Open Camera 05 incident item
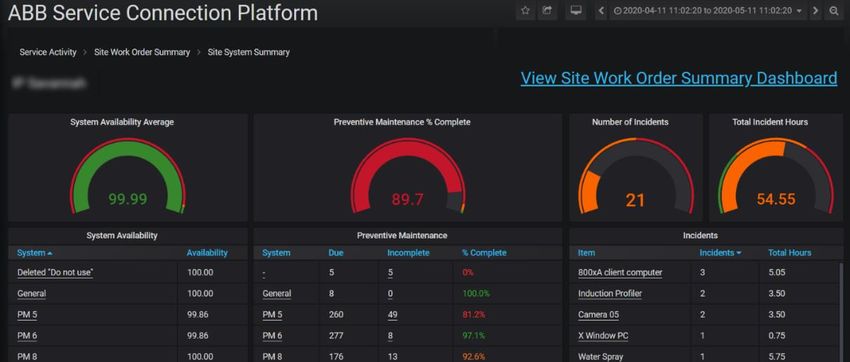 tap(598, 315)
